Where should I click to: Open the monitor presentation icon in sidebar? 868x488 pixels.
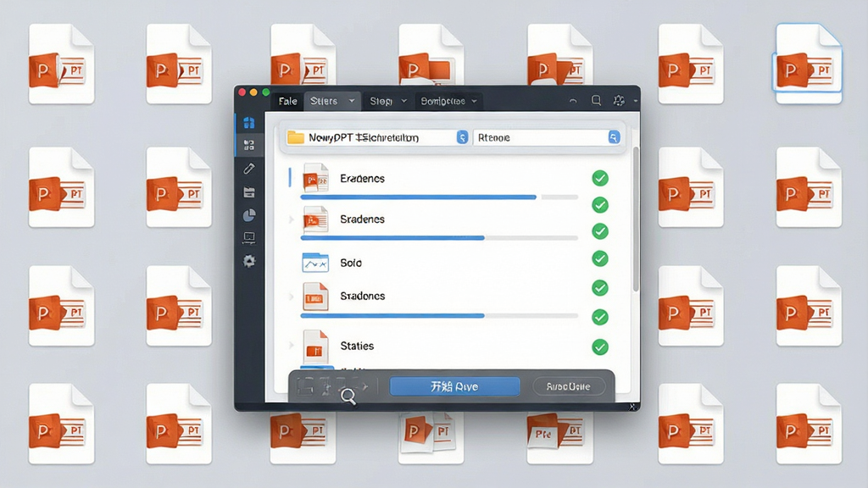click(x=249, y=238)
